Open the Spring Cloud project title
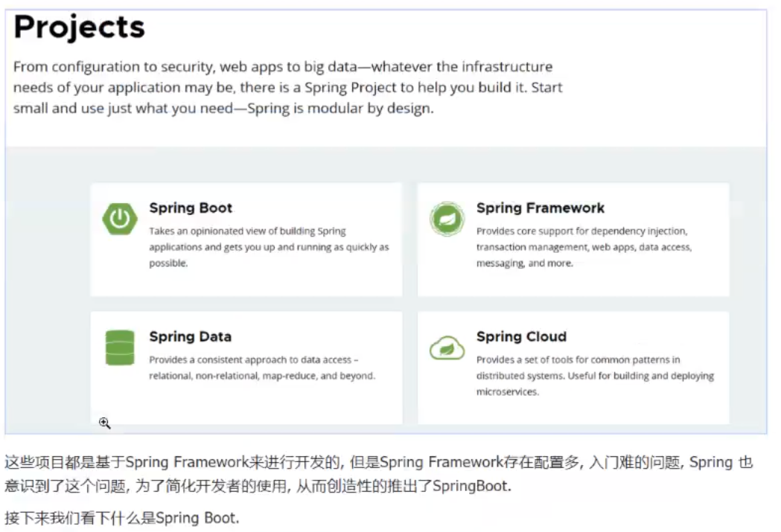The width and height of the screenshot is (781, 532). tap(521, 337)
